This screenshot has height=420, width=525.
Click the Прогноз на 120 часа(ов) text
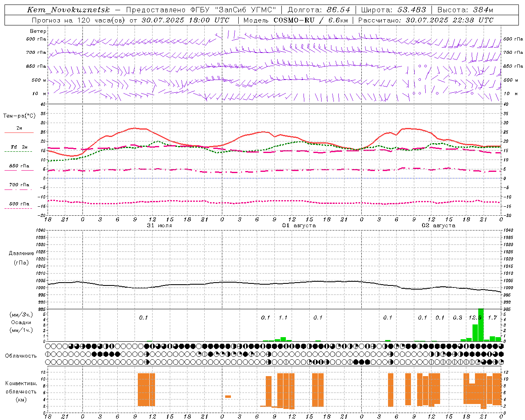click(x=79, y=20)
